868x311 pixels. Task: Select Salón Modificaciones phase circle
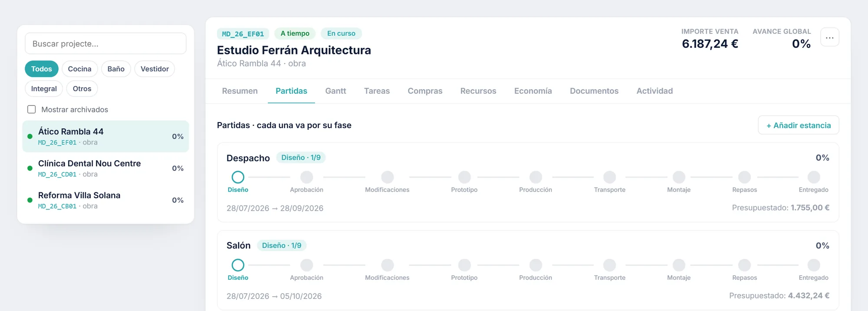tap(388, 265)
